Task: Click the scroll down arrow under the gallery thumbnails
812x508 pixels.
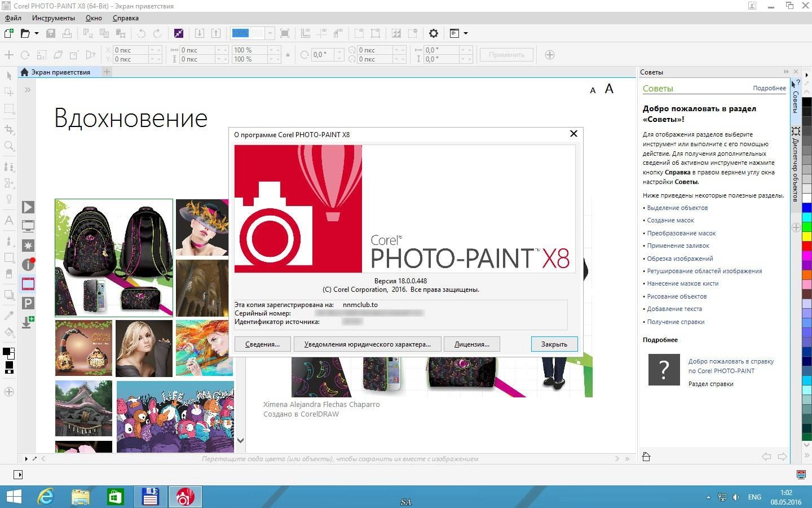Action: 240,440
